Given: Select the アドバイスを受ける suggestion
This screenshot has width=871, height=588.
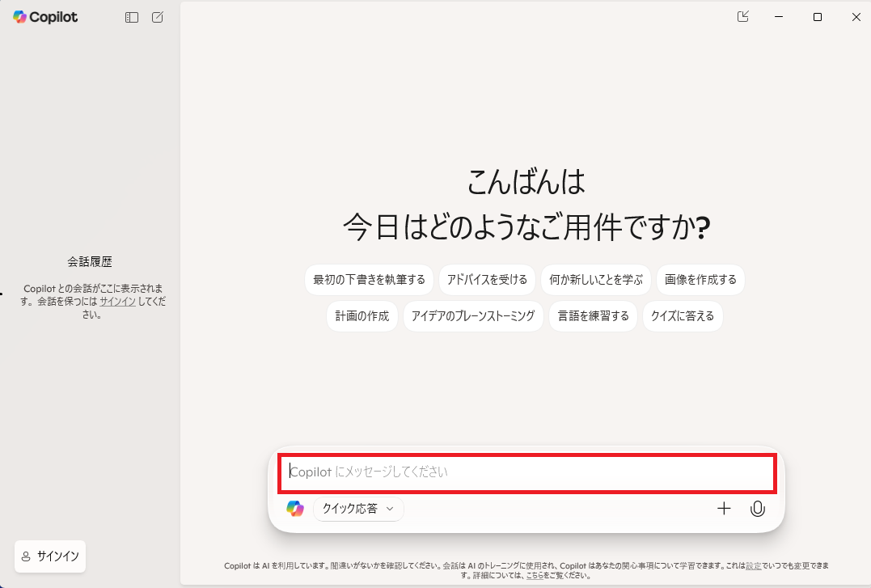Looking at the screenshot, I should coord(487,280).
